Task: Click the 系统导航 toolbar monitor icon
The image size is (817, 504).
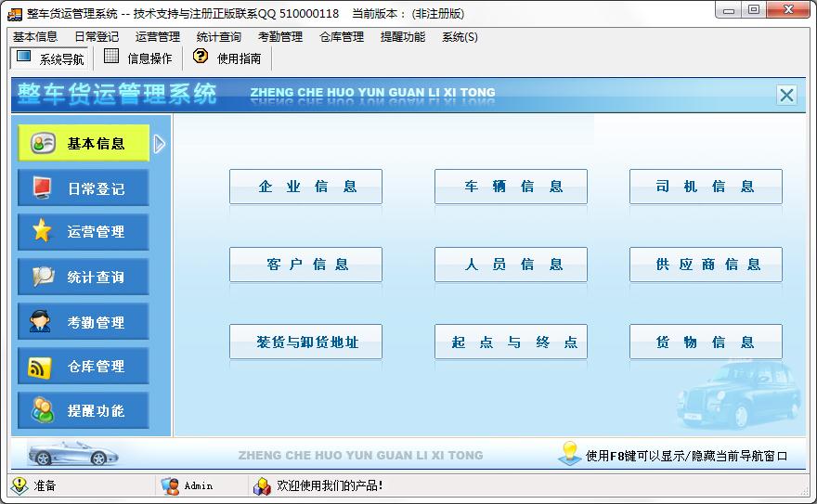Action: pos(23,57)
